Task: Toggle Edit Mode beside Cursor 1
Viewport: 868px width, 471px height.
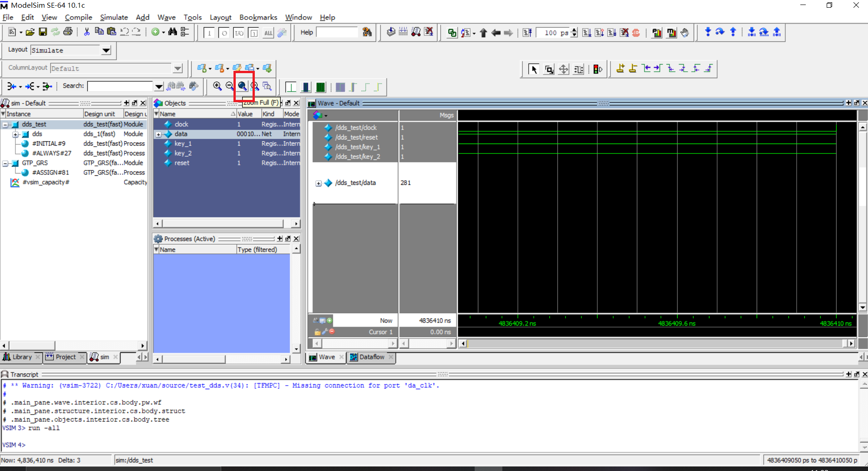Action: pos(324,332)
